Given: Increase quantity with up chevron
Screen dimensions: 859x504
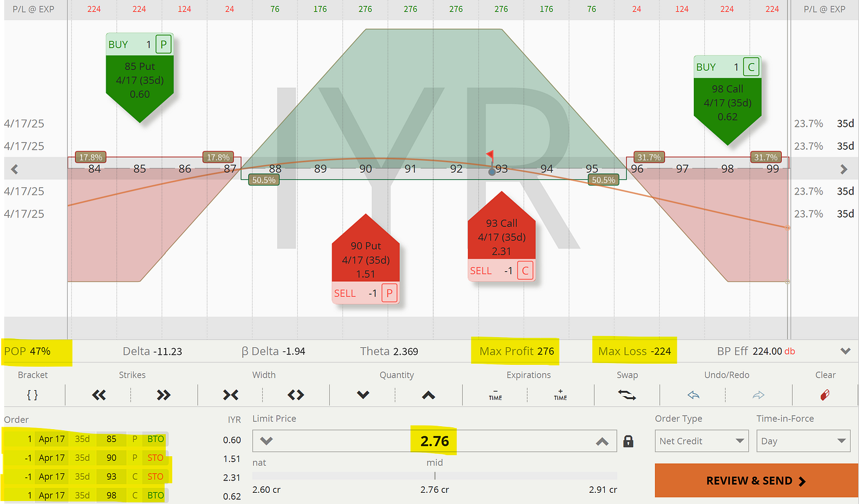Looking at the screenshot, I should 428,395.
